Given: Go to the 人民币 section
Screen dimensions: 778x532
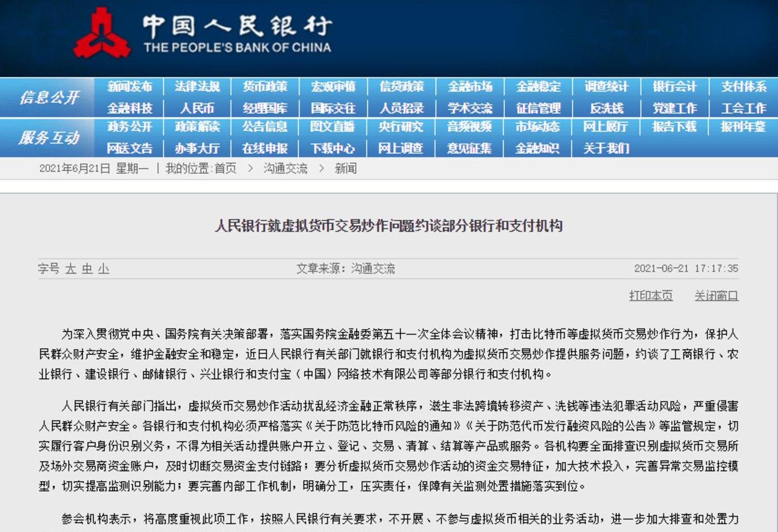Looking at the screenshot, I should click(197, 108).
